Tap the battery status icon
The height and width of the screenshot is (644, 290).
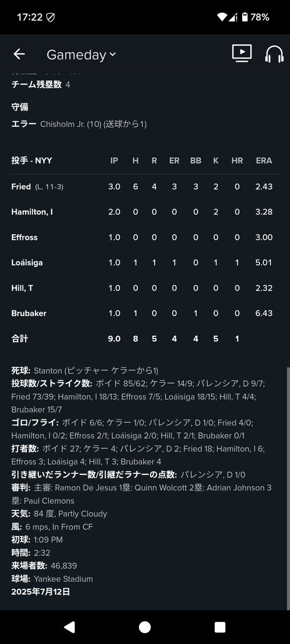point(245,17)
